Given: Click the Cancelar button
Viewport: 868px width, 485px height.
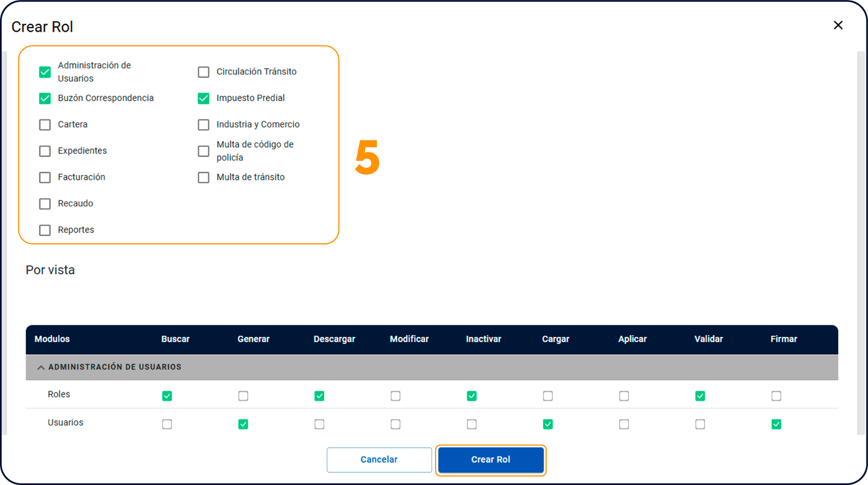Looking at the screenshot, I should pos(379,460).
